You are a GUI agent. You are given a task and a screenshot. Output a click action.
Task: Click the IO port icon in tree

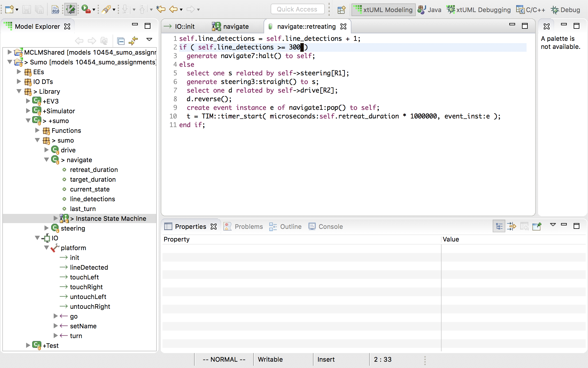[46, 238]
